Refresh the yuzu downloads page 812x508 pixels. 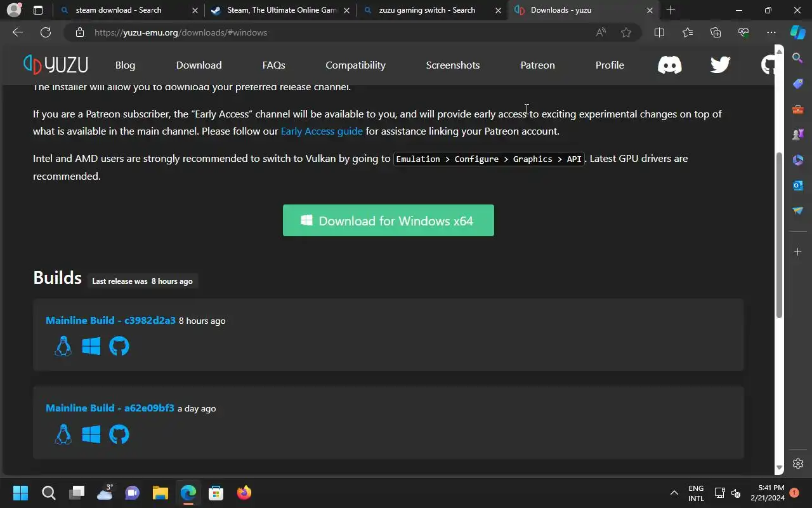click(46, 32)
